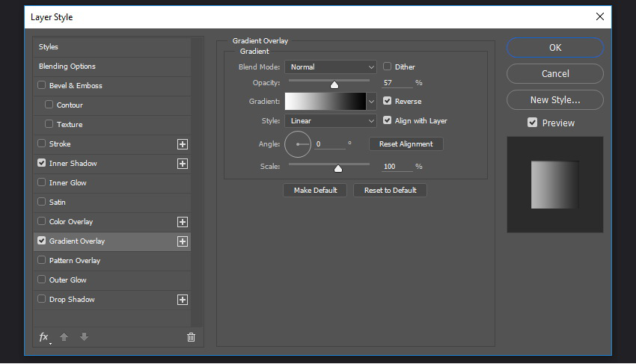Uncheck the Gradient Overlay checkbox
The image size is (636, 364).
coord(41,241)
